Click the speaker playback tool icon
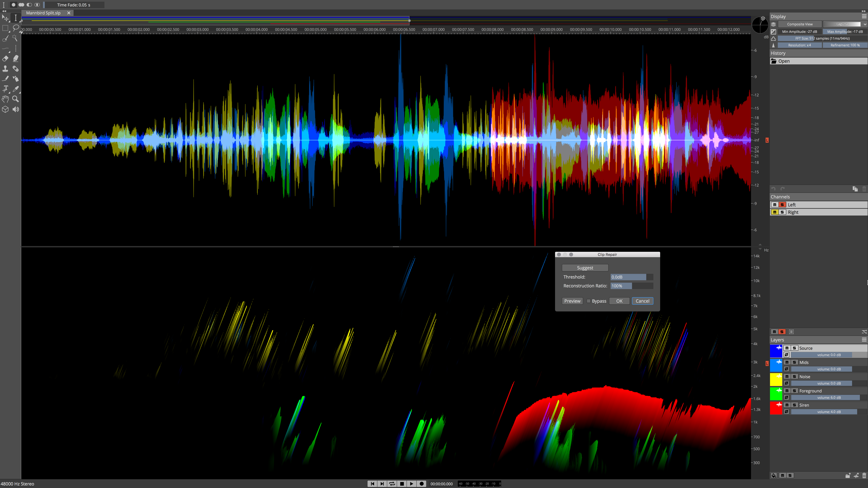868x488 pixels. click(15, 109)
